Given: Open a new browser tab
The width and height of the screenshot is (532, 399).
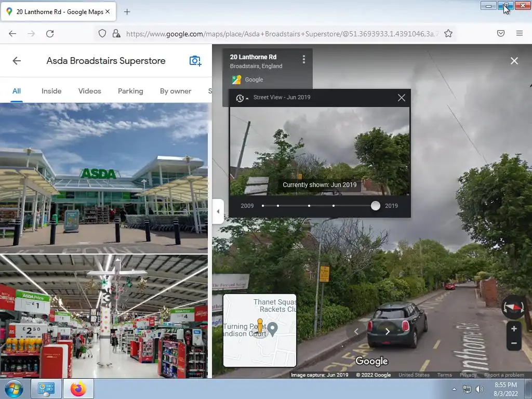Looking at the screenshot, I should [127, 12].
